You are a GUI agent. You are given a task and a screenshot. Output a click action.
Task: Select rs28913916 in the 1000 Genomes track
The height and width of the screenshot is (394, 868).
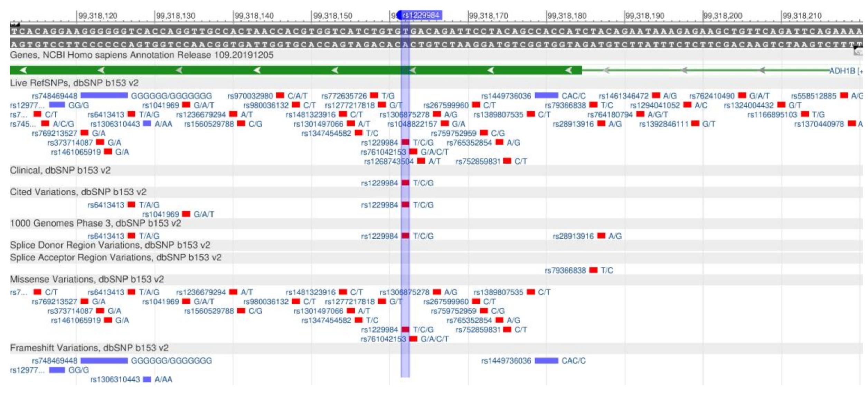pyautogui.click(x=587, y=236)
